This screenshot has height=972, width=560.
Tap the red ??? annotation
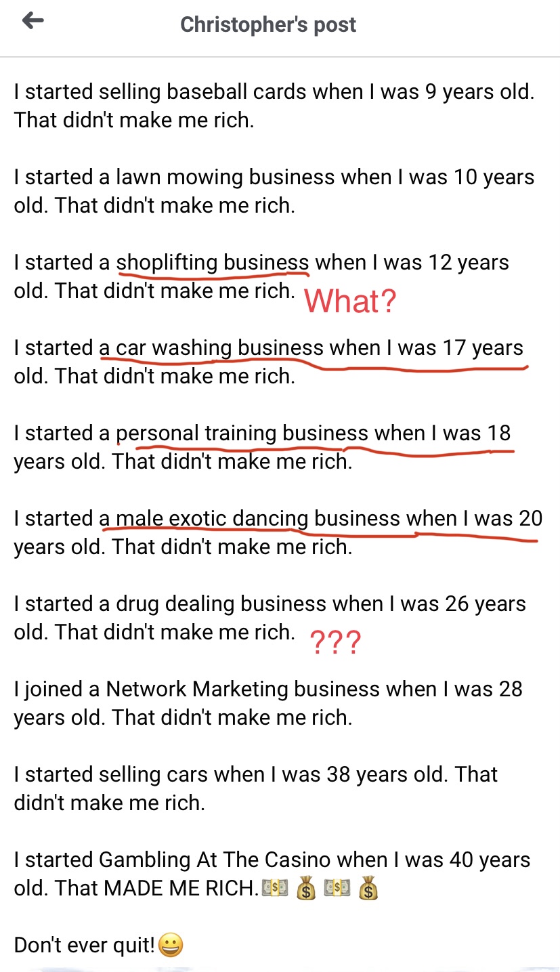(335, 642)
